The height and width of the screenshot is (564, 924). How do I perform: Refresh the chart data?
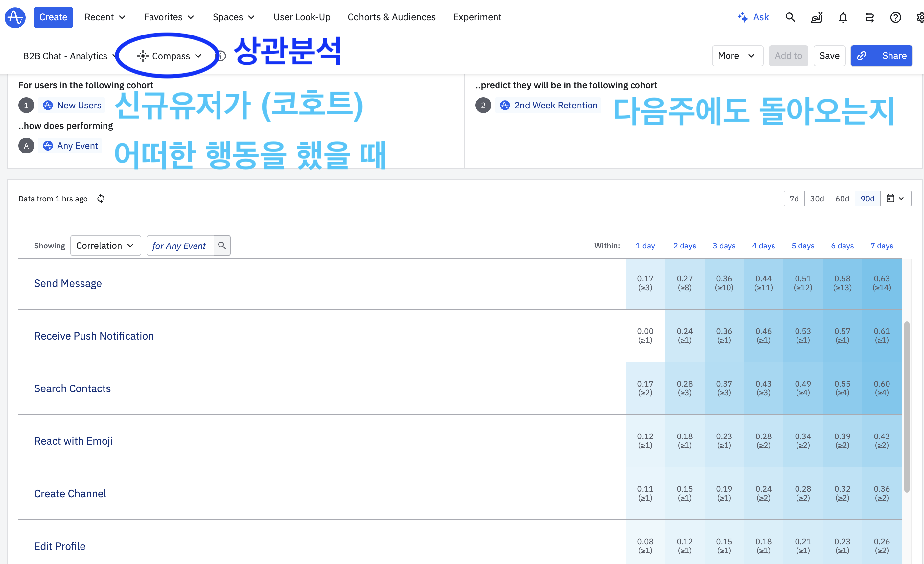pos(101,199)
